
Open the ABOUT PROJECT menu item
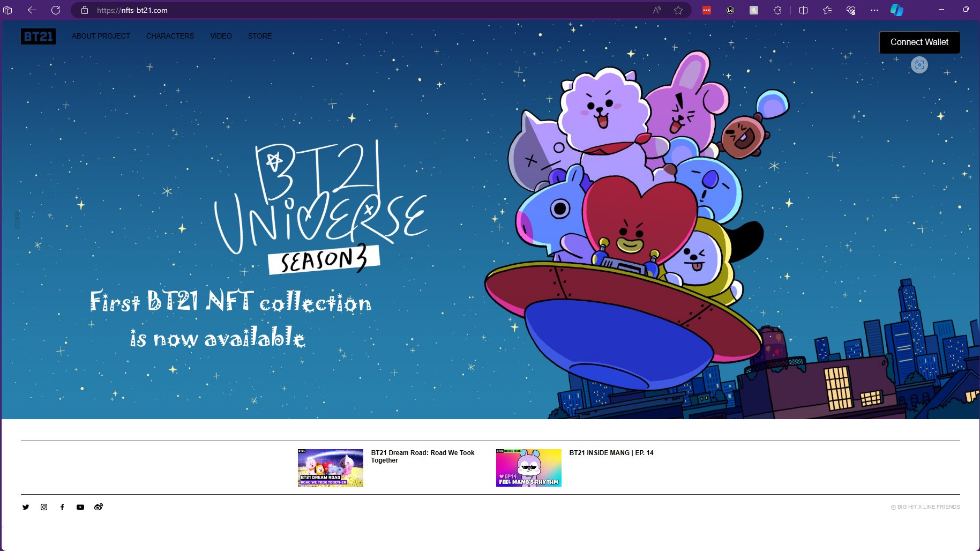[101, 36]
